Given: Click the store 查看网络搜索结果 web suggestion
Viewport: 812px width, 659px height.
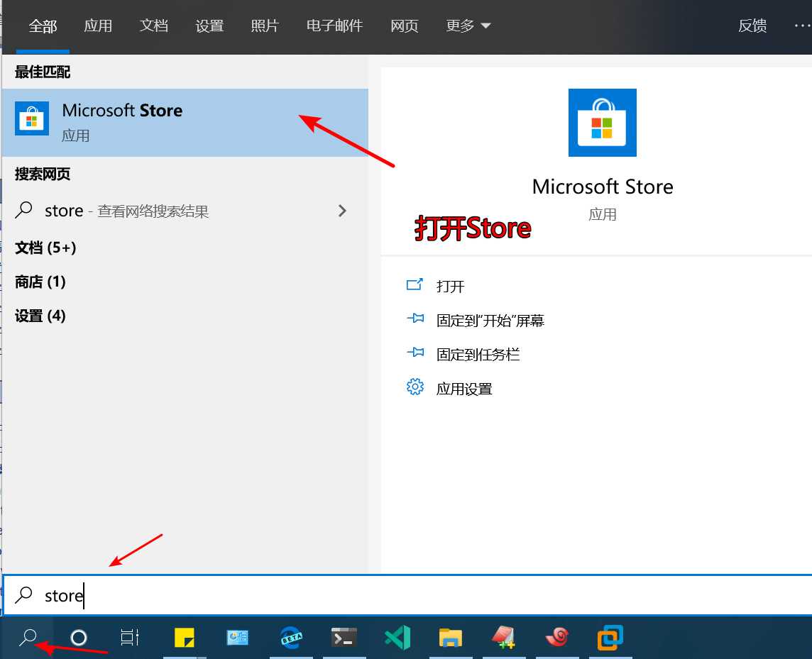Looking at the screenshot, I should point(185,211).
